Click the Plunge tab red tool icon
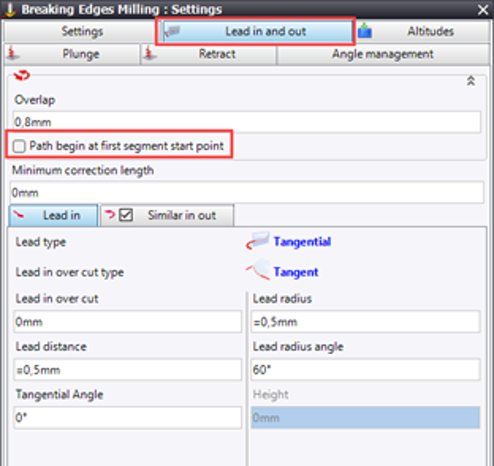This screenshot has width=494, height=466. pyautogui.click(x=13, y=53)
